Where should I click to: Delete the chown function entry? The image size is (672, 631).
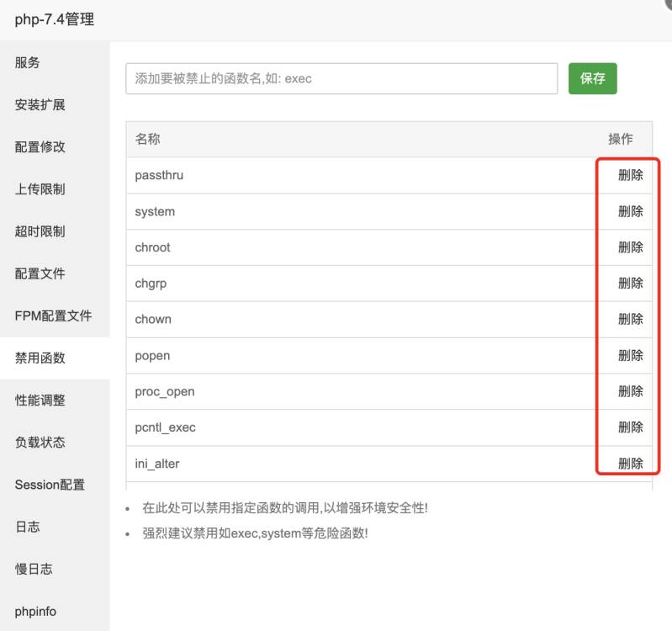click(x=630, y=319)
